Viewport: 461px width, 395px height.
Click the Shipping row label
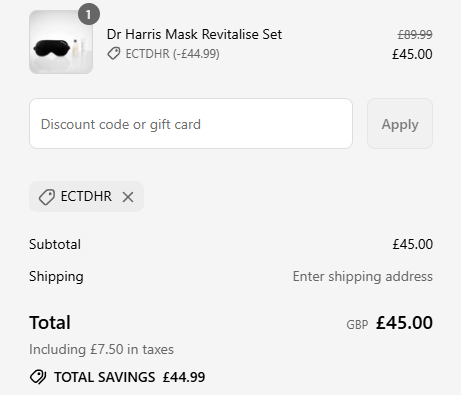pos(56,277)
